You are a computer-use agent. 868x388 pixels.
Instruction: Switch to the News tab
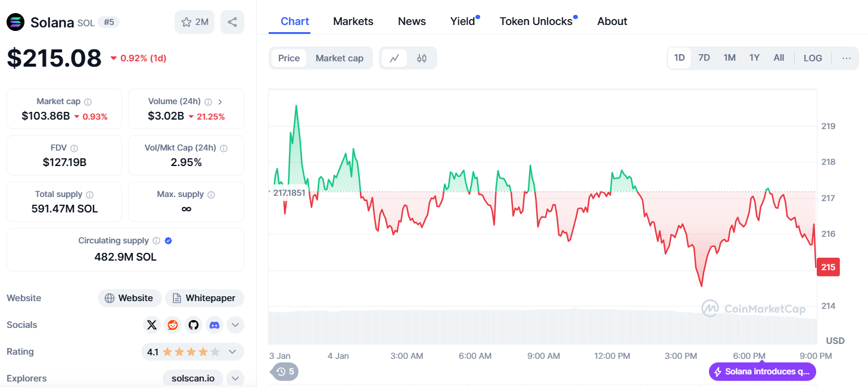[x=412, y=21]
